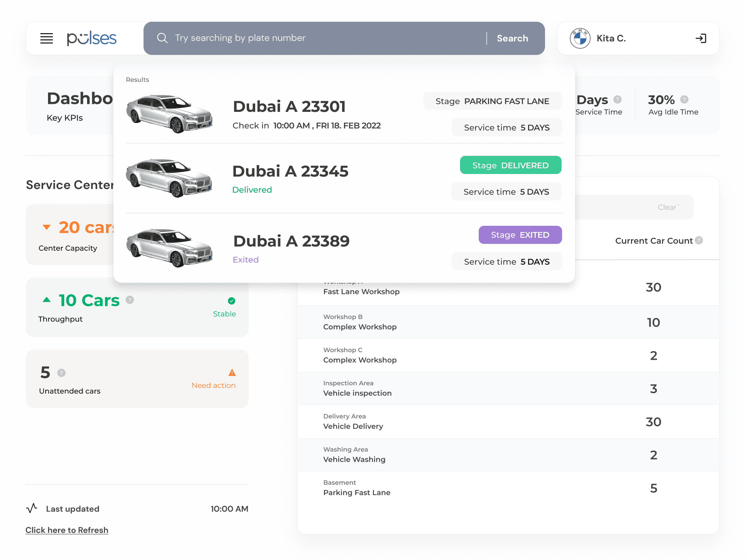This screenshot has width=746, height=560.
Task: Click the green Delivered status text
Action: tap(252, 190)
